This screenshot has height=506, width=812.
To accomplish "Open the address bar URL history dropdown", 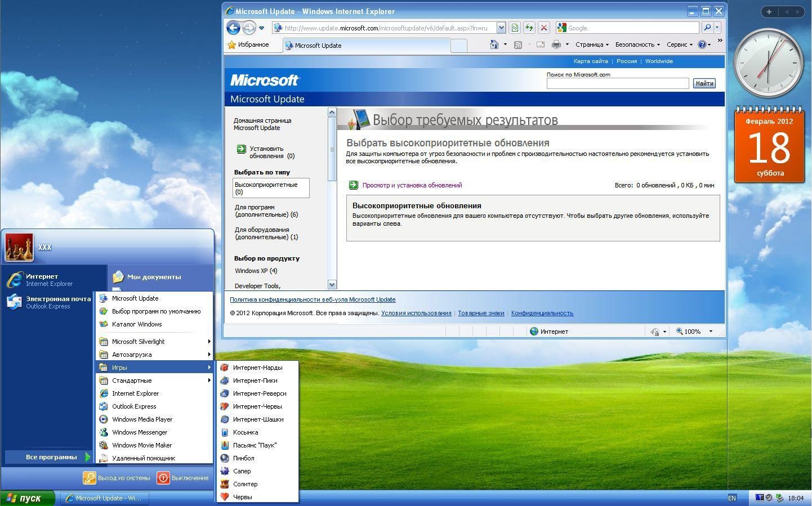I will pos(501,28).
